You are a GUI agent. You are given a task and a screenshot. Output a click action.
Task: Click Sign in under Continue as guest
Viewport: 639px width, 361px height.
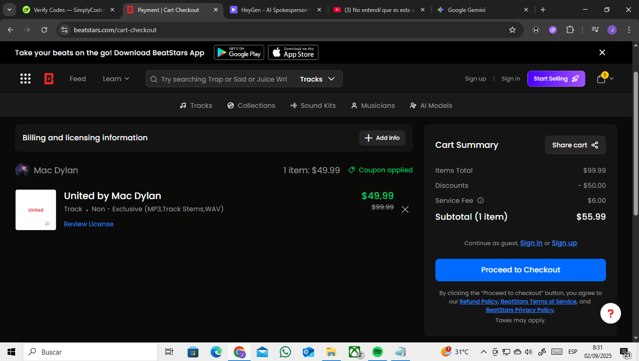pos(531,243)
